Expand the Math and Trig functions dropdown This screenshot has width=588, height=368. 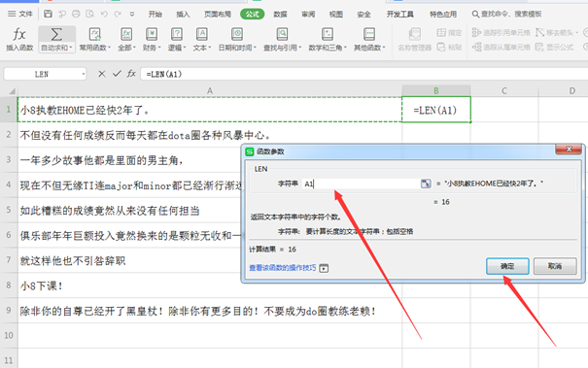(x=328, y=48)
